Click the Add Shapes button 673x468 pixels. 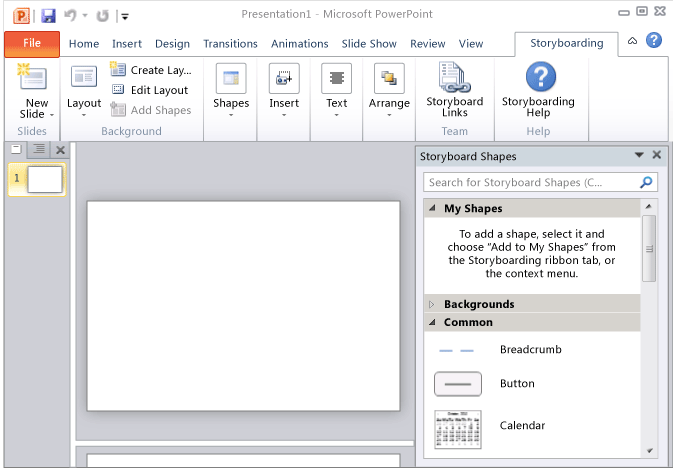click(x=151, y=110)
